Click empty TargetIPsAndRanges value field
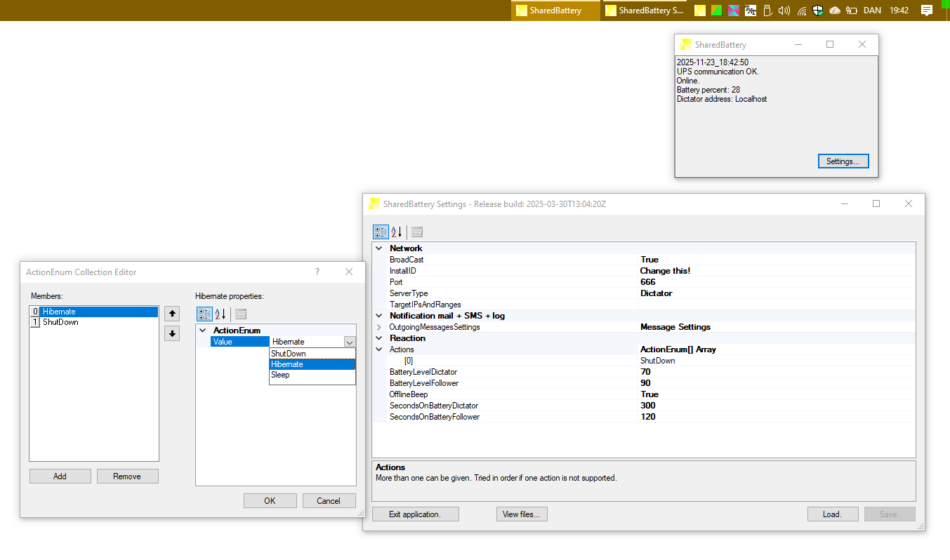 pyautogui.click(x=777, y=305)
